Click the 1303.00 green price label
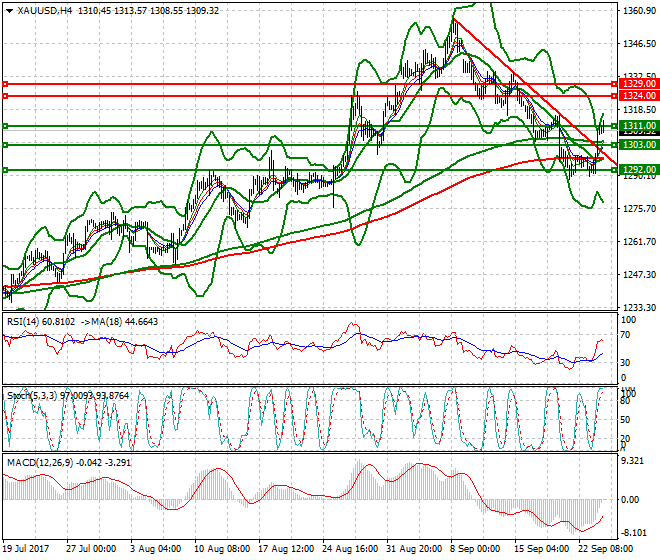Viewport: 660px width, 560px height. point(639,144)
